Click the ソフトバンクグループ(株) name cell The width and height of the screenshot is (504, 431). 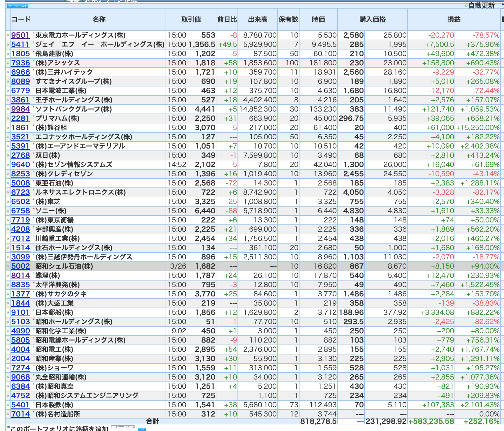tap(99, 109)
